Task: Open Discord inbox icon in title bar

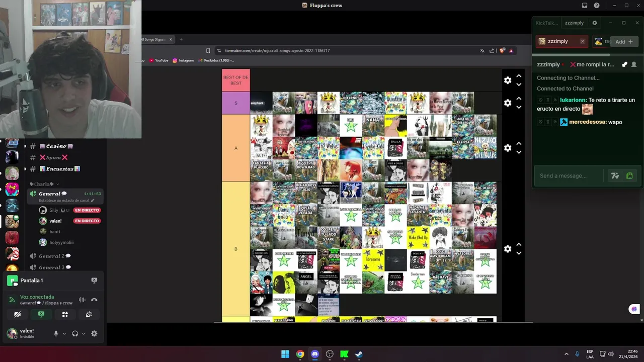Action: [585, 6]
